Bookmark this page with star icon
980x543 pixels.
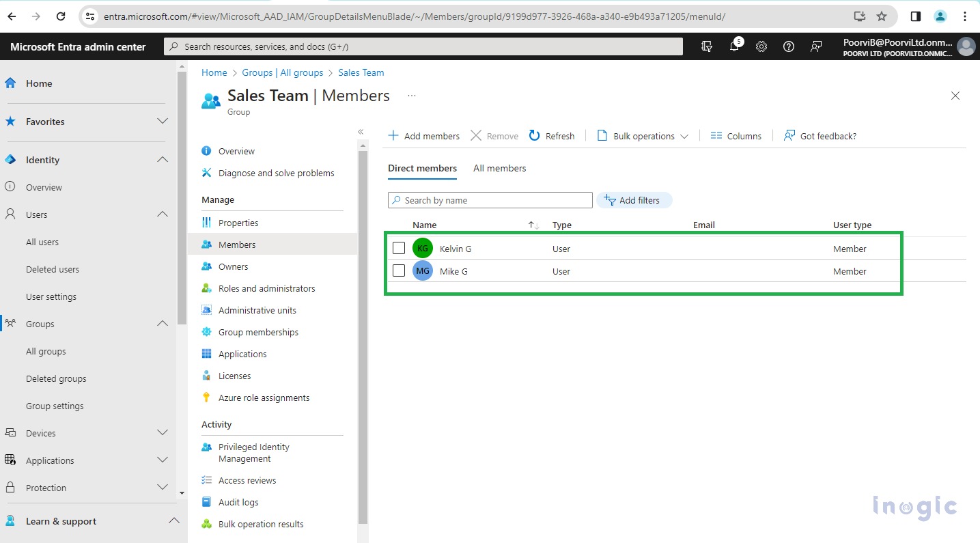coord(882,16)
